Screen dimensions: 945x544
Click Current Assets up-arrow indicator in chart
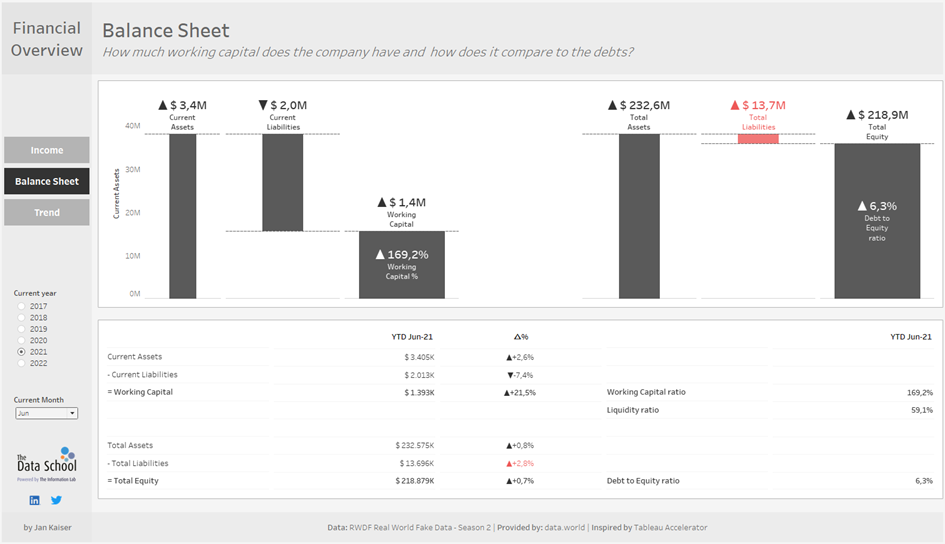[163, 104]
